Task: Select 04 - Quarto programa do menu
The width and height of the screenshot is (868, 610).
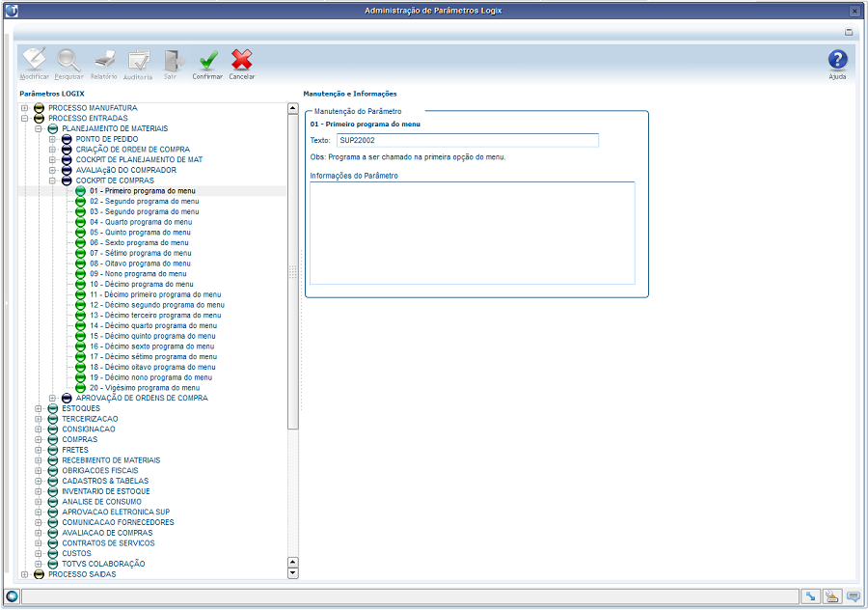Action: (141, 222)
